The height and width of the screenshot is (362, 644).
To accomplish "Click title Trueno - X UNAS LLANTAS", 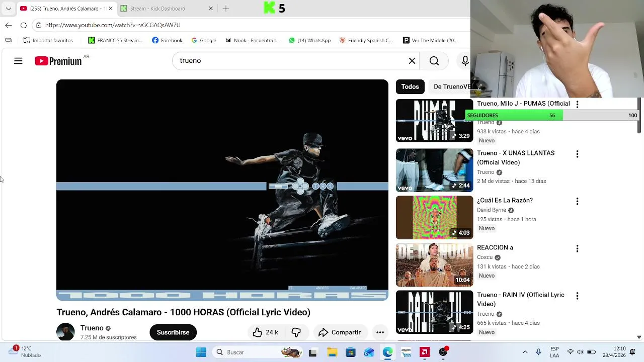I will pyautogui.click(x=516, y=158).
